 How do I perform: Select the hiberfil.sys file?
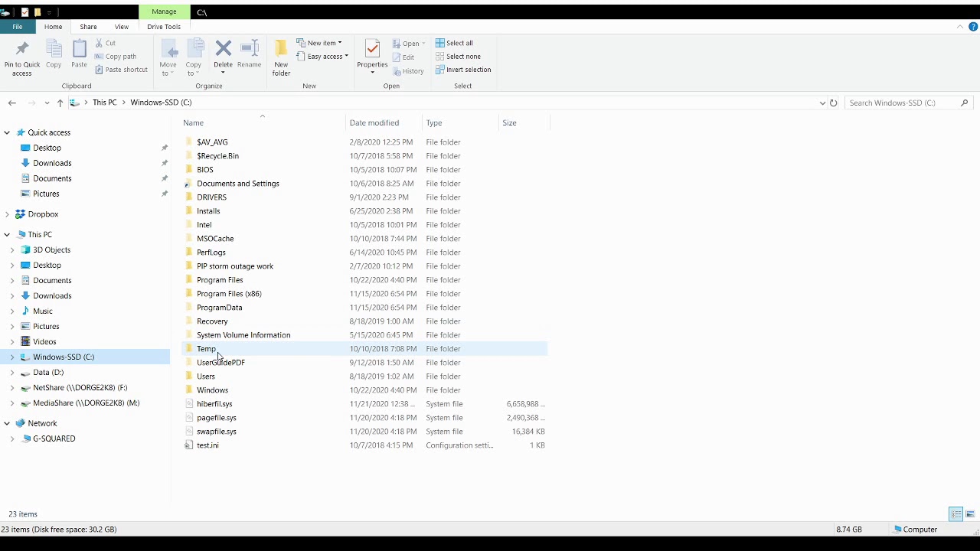[214, 404]
